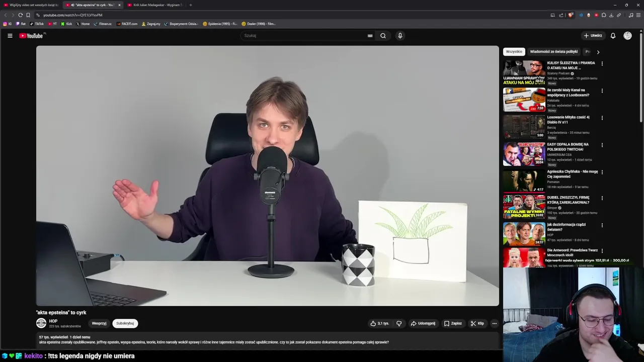Viewport: 644px width, 362px height.
Task: Open 'DUBIEL ZNISZCZYŁ FIRMĘ' video thumbnail
Action: coord(524,207)
